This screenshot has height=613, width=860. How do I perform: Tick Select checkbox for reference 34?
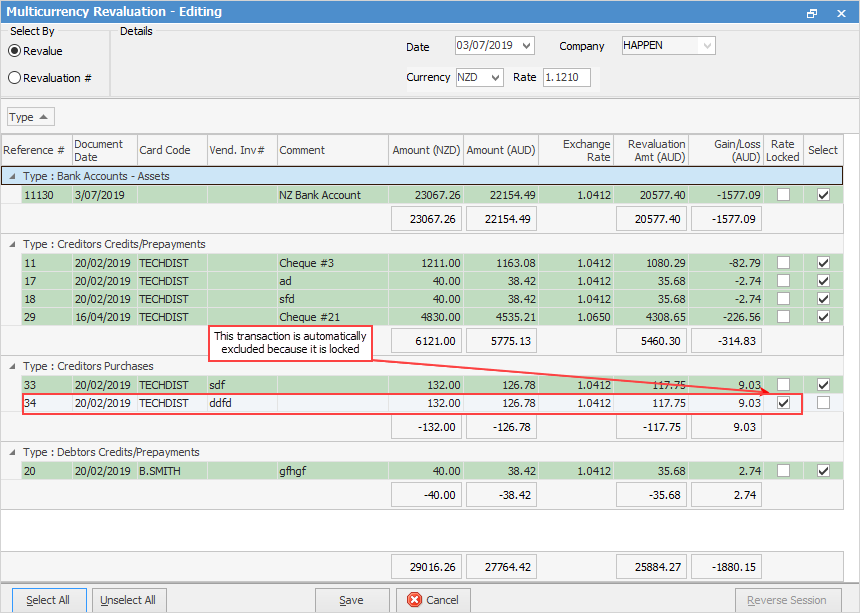[823, 403]
